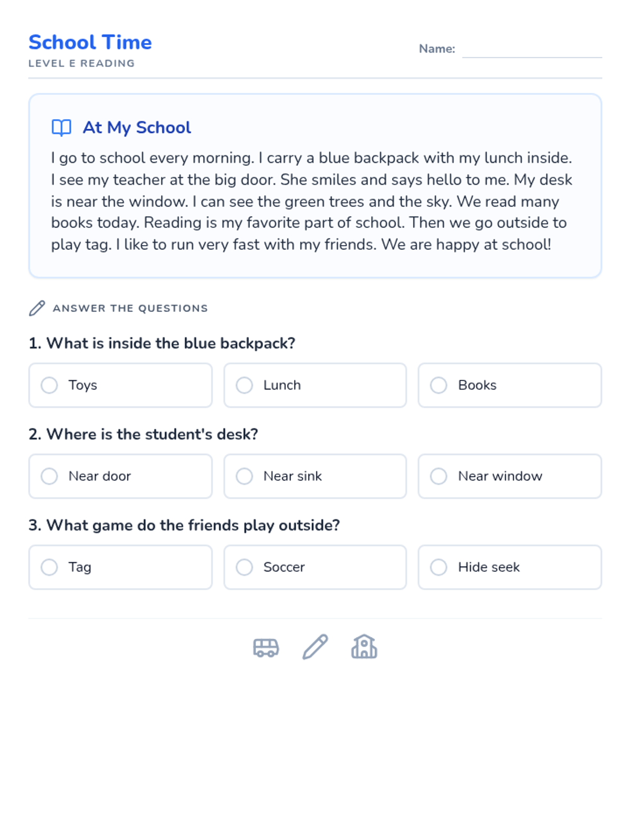Click the pencil icon beside Answer the Questions
630x840 pixels.
coord(37,308)
